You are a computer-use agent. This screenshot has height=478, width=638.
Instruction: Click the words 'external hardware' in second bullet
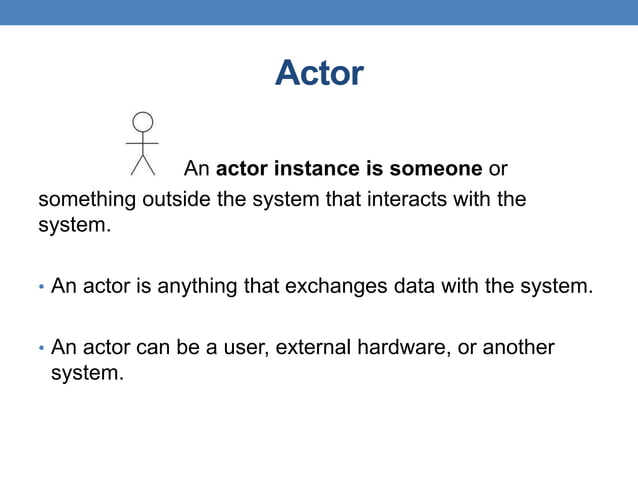pos(363,347)
